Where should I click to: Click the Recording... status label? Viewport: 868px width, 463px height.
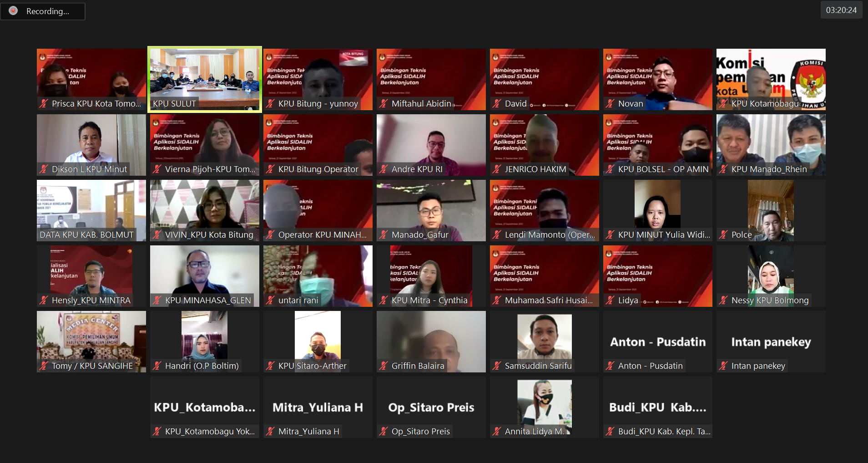pos(48,11)
